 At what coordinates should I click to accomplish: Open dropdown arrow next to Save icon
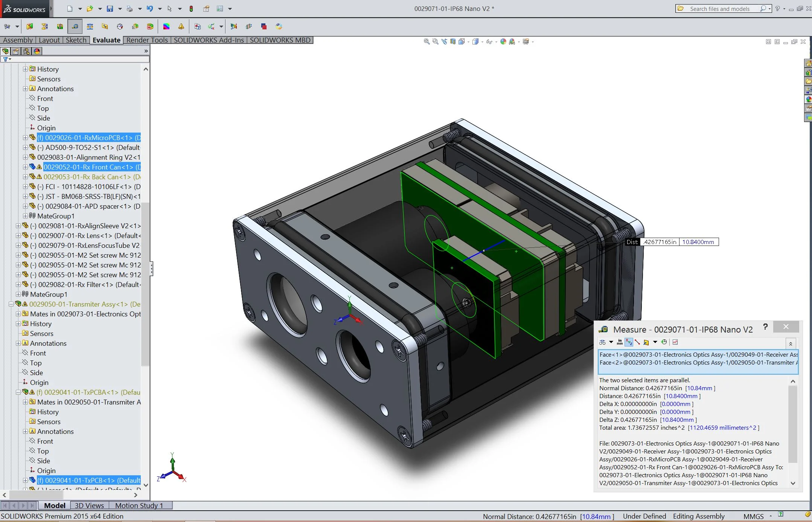click(x=120, y=9)
